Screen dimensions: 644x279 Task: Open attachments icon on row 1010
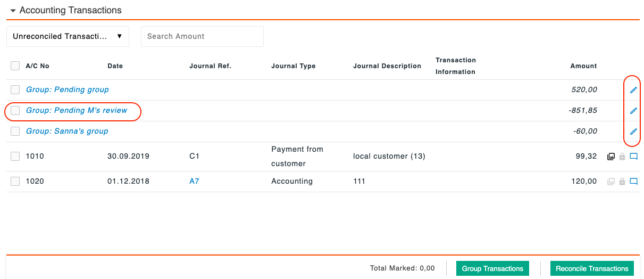[x=611, y=157]
